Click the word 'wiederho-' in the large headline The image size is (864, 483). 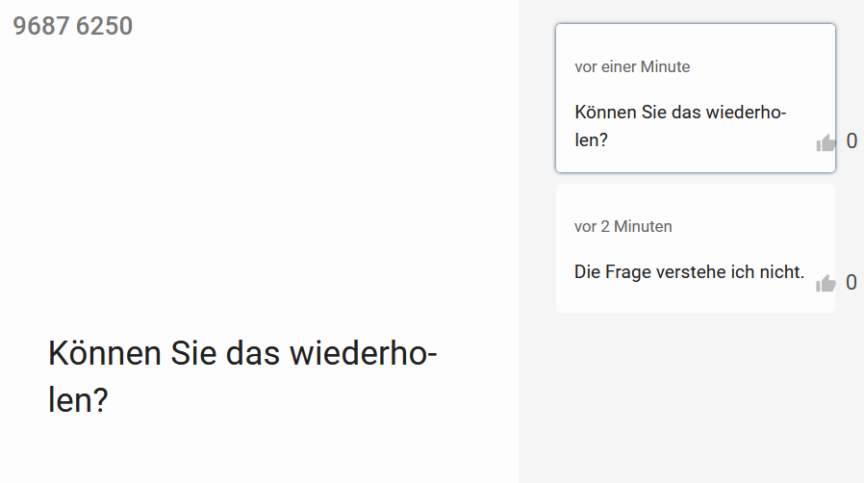click(x=364, y=353)
